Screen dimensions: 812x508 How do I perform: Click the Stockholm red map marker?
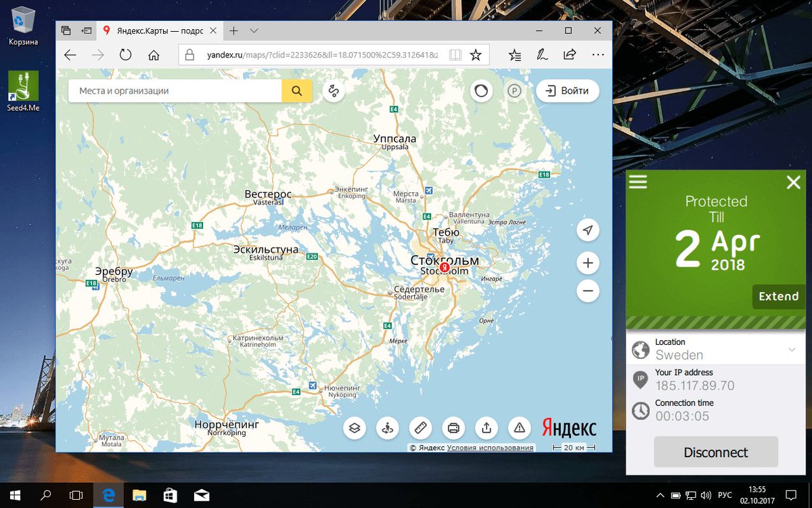tap(444, 268)
